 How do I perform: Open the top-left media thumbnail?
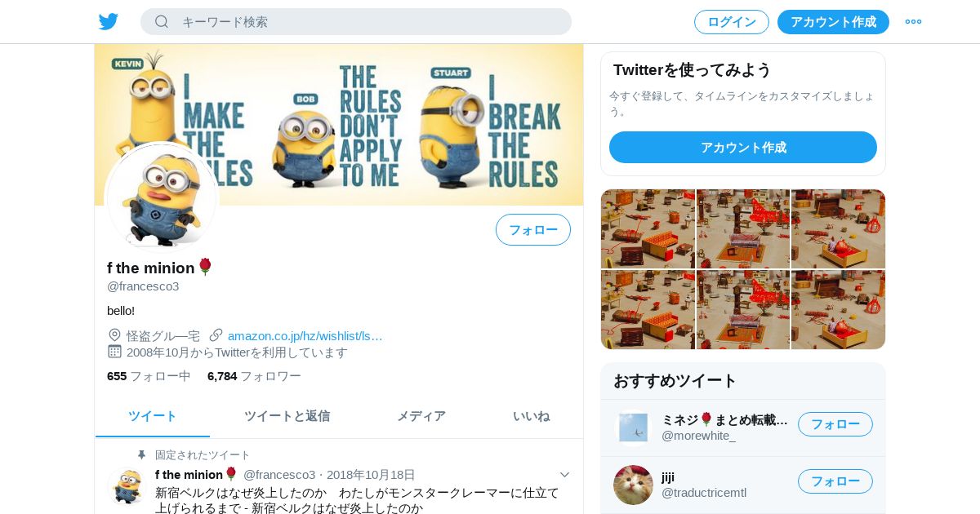648,229
